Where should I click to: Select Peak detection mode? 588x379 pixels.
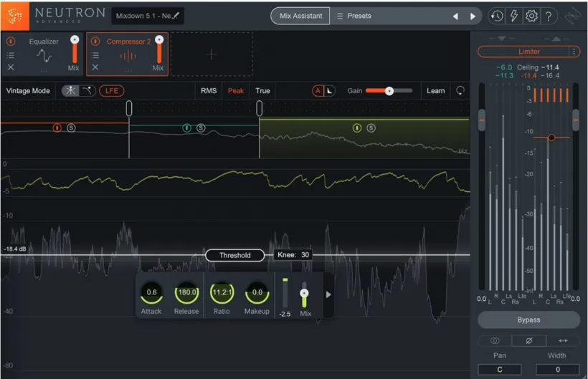(x=235, y=90)
